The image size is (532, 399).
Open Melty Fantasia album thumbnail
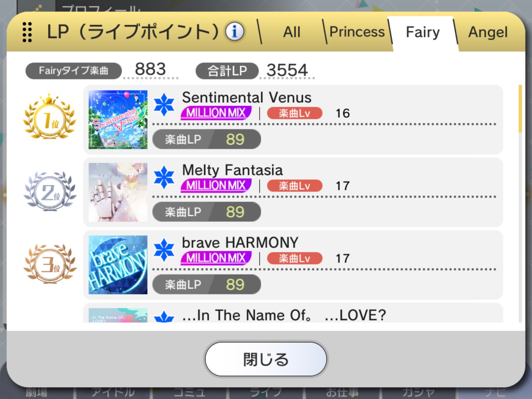118,192
